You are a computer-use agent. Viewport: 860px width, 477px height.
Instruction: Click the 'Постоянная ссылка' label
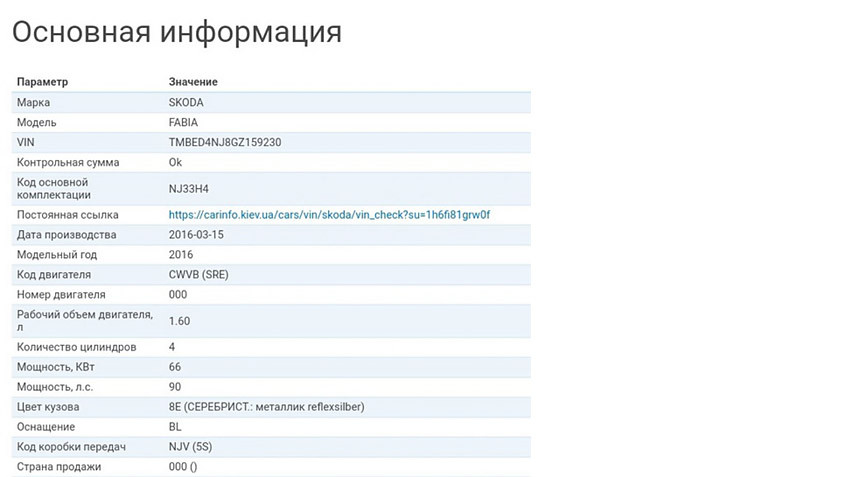coord(67,215)
